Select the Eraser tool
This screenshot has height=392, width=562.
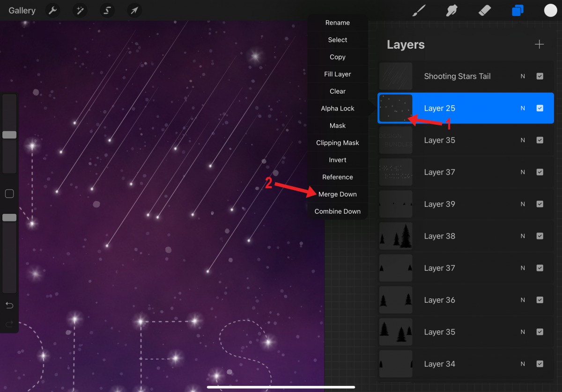(x=485, y=11)
